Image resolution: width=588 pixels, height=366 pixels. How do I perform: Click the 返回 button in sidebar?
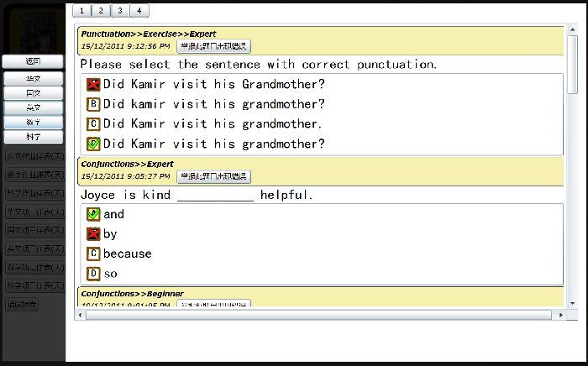coord(33,61)
